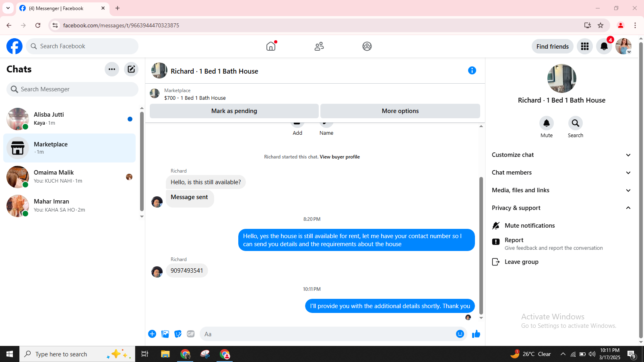Open the $700 1 Bed 1 Bath House listing
Image resolution: width=644 pixels, height=362 pixels.
pyautogui.click(x=195, y=98)
